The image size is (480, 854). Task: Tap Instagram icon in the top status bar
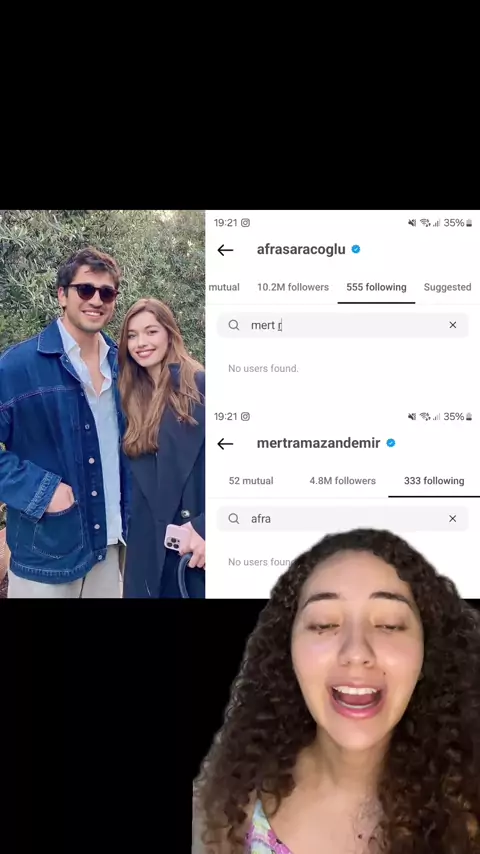(x=246, y=223)
